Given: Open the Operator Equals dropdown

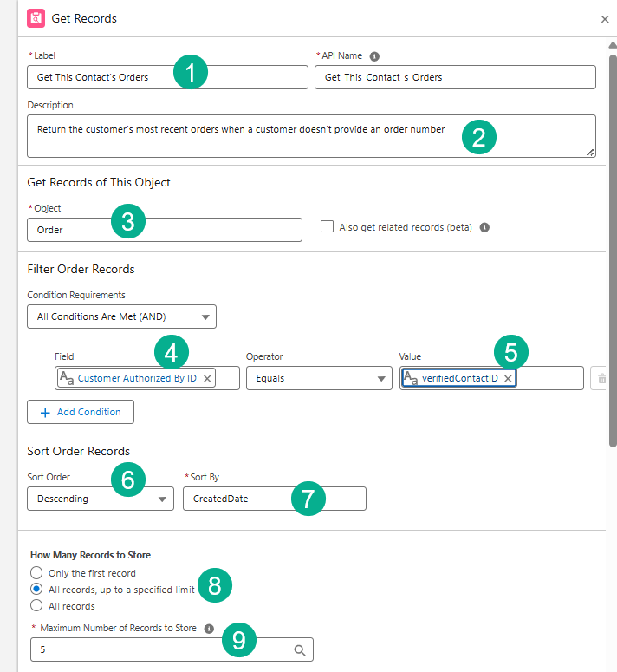Looking at the screenshot, I should 319,379.
